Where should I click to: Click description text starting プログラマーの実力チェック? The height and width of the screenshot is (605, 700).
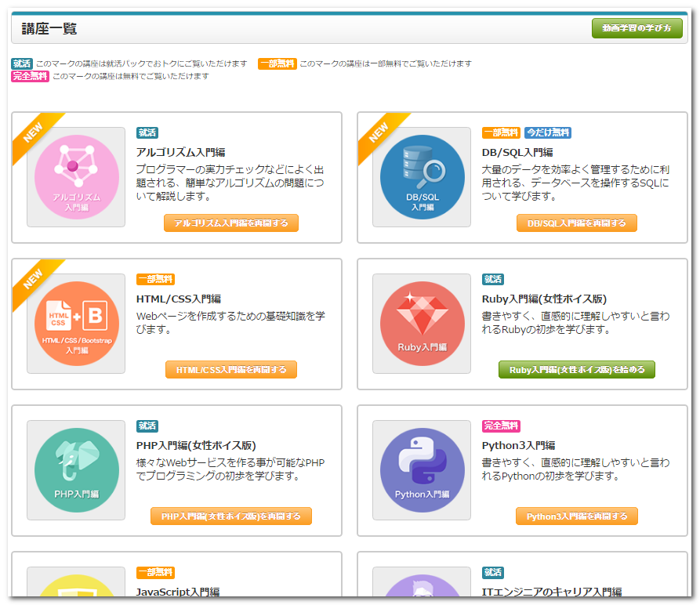230,183
